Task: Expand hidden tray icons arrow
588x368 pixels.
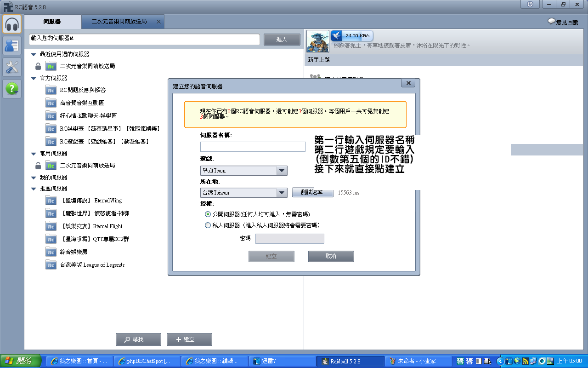Action: [500, 361]
